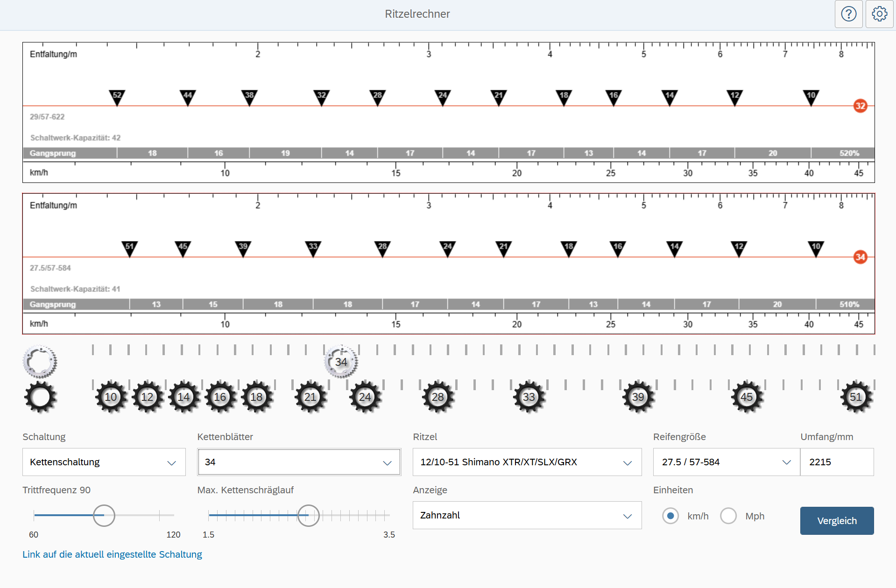The image size is (896, 588).
Task: Select the 10-tooth sprocket icon
Action: 111,397
